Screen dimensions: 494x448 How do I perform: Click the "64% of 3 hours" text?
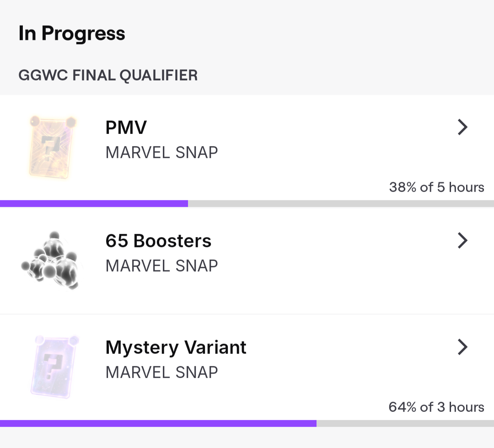click(436, 407)
